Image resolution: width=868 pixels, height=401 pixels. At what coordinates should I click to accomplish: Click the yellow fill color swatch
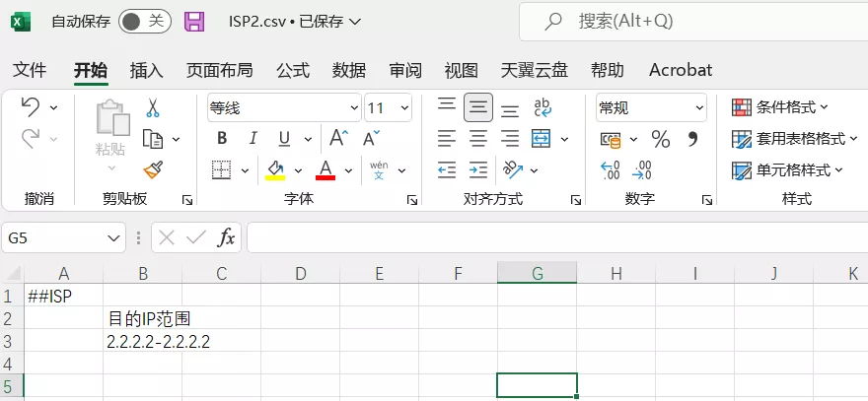click(275, 170)
